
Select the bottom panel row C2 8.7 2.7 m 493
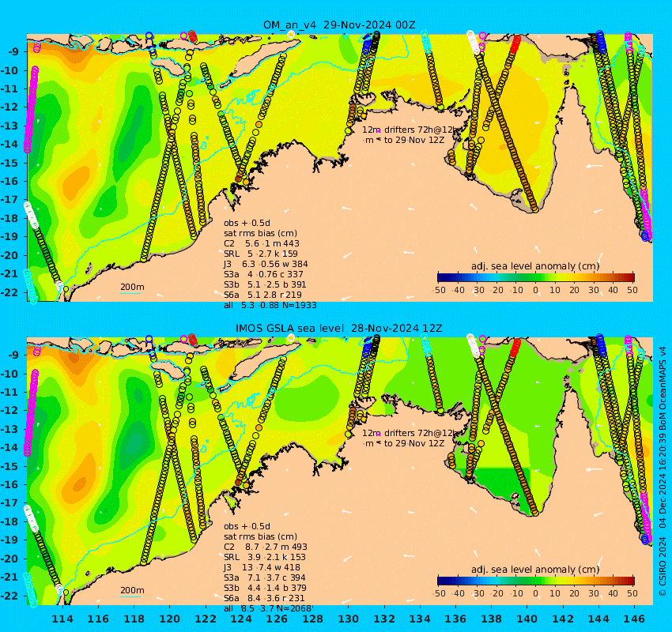point(266,547)
